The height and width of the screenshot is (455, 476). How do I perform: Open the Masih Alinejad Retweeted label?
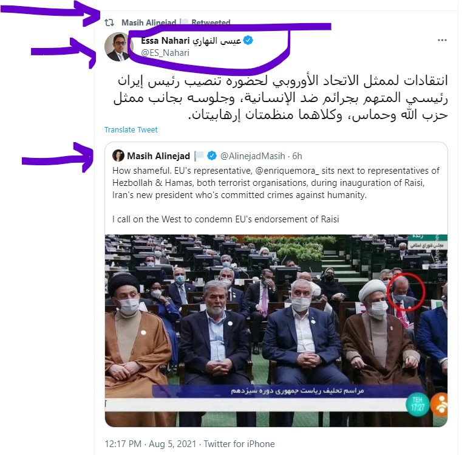(176, 22)
